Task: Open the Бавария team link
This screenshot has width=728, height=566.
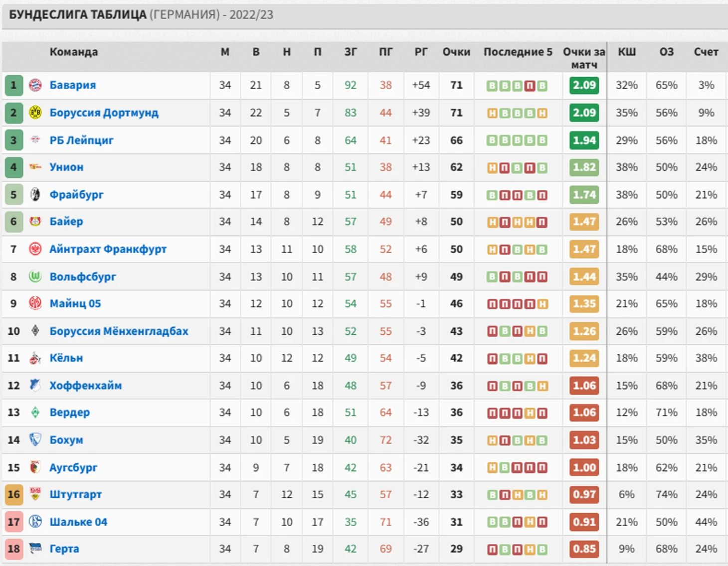Action: tap(73, 85)
